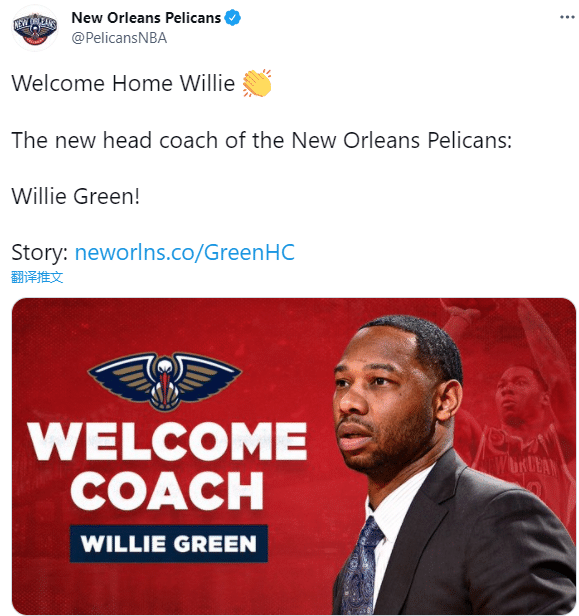This screenshot has width=579, height=616.
Task: Click the white COACH word in graphic
Action: [x=167, y=490]
